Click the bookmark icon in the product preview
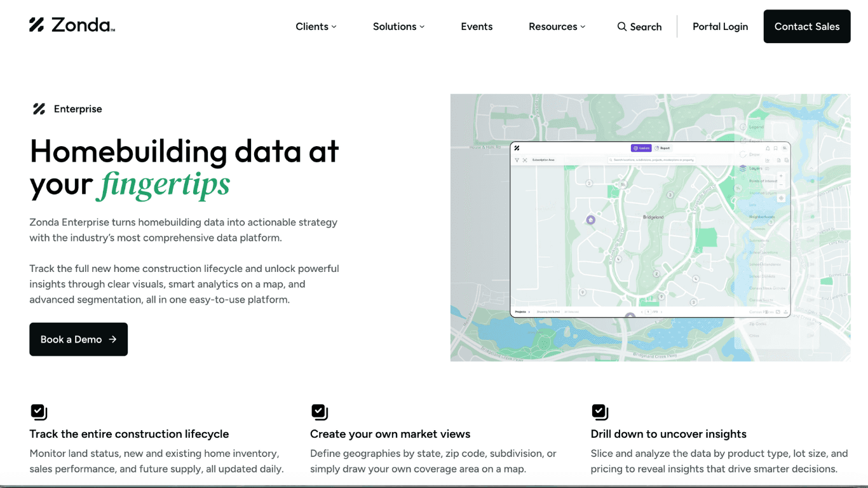The height and width of the screenshot is (488, 868). tap(775, 148)
